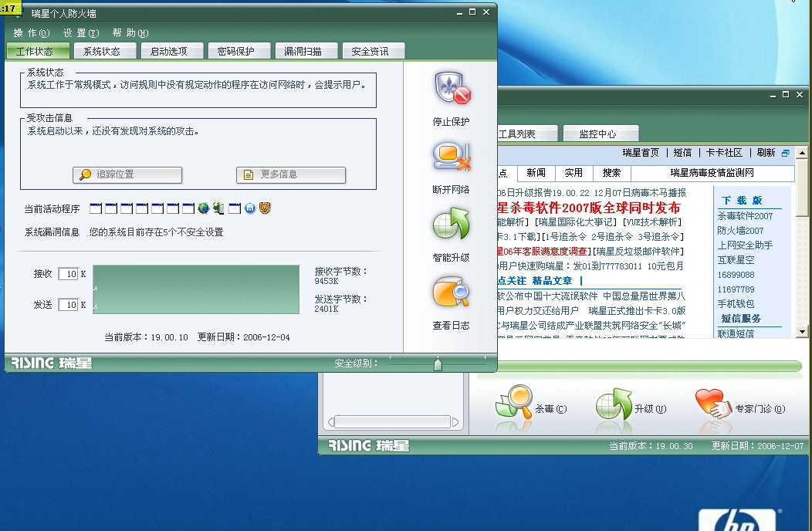
Task: Click the 接收 rate input field
Action: click(68, 273)
